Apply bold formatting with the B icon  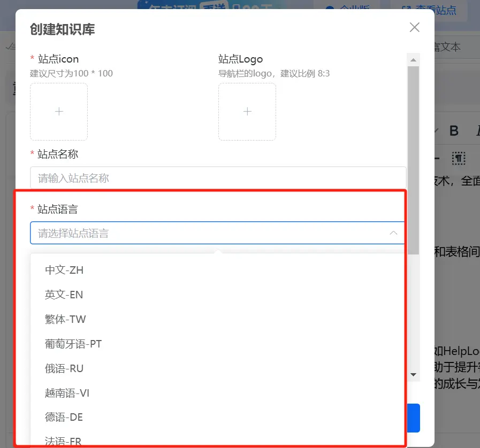tap(454, 130)
